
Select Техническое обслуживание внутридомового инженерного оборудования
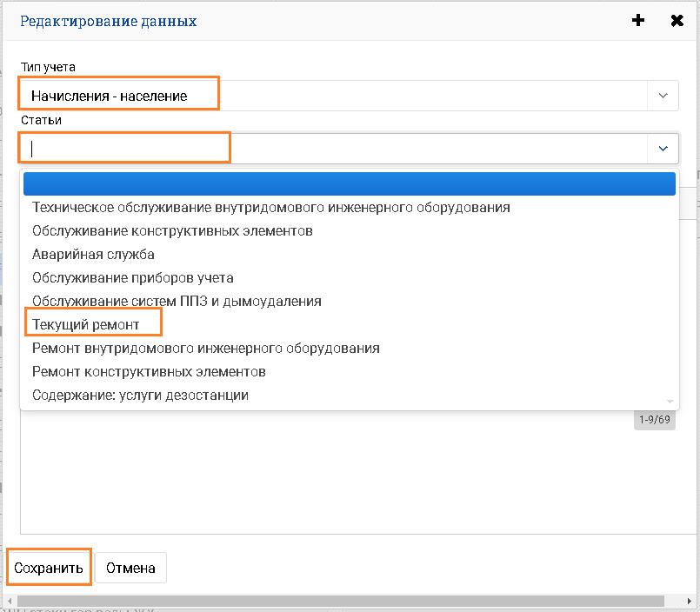pyautogui.click(x=270, y=208)
